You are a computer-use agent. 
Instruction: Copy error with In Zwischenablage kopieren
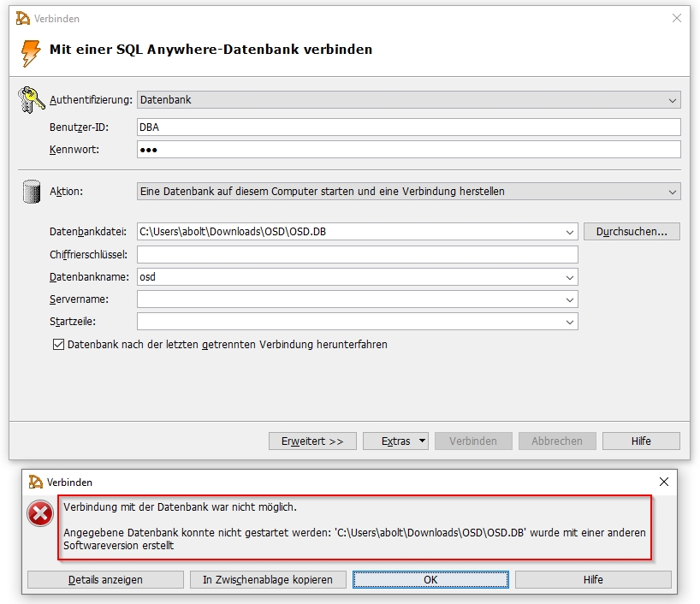[x=267, y=580]
